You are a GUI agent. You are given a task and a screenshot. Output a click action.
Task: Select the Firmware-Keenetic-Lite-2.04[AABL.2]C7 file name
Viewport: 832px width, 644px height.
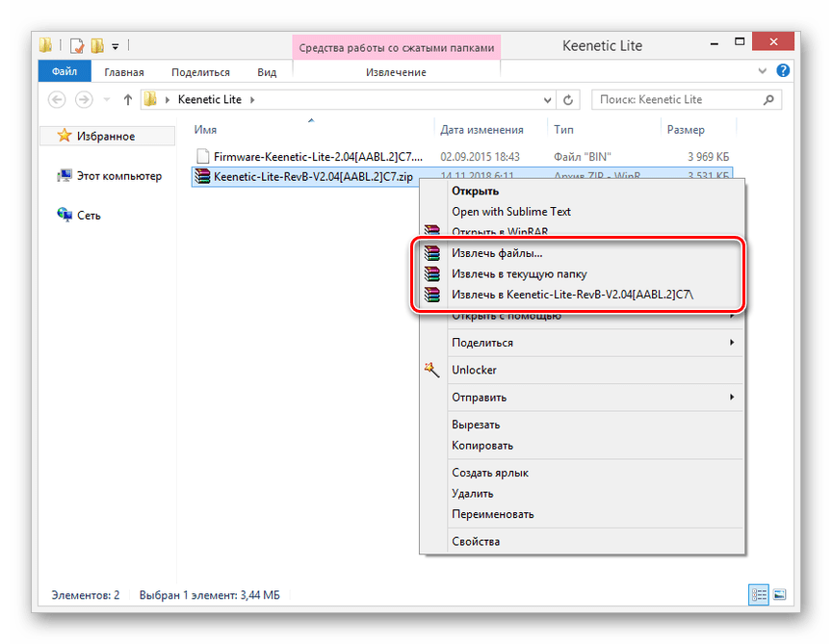tap(319, 157)
